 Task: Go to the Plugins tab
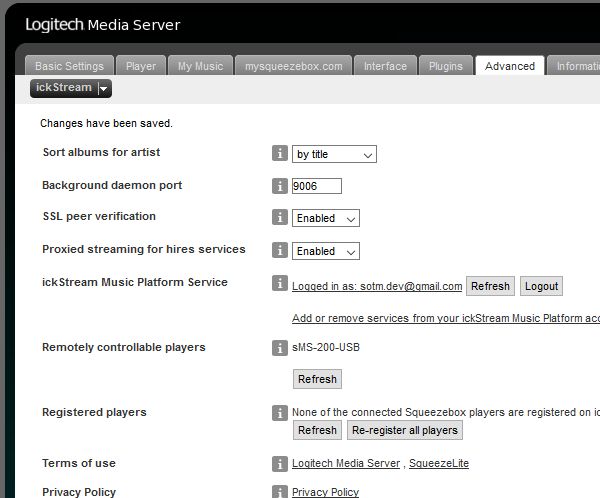point(445,66)
